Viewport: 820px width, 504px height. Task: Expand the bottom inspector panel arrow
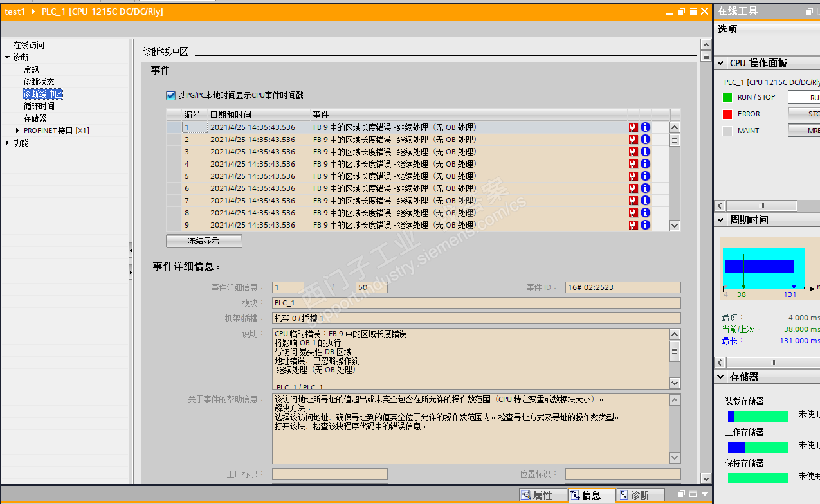point(704,494)
